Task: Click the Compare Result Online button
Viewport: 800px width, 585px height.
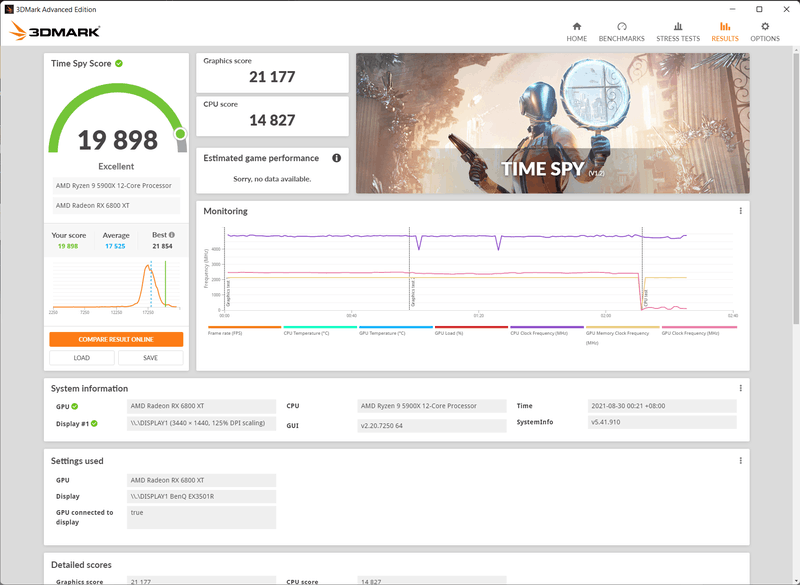Action: point(116,340)
